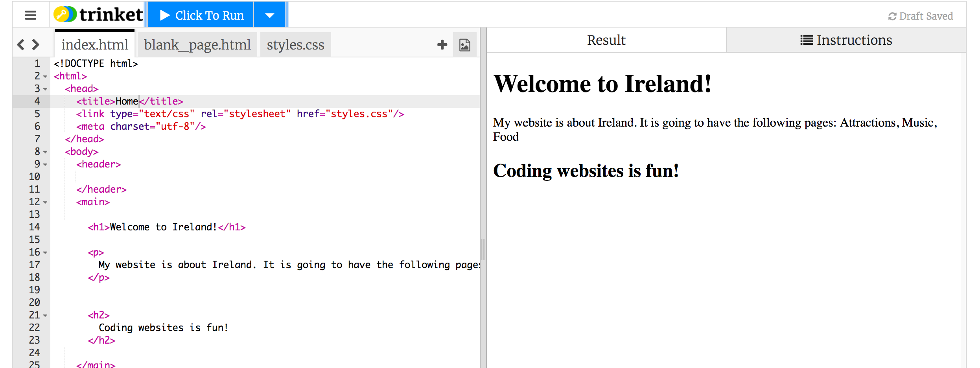Viewport: 980px width, 368px height.
Task: Click the trinket logo
Action: pos(98,15)
